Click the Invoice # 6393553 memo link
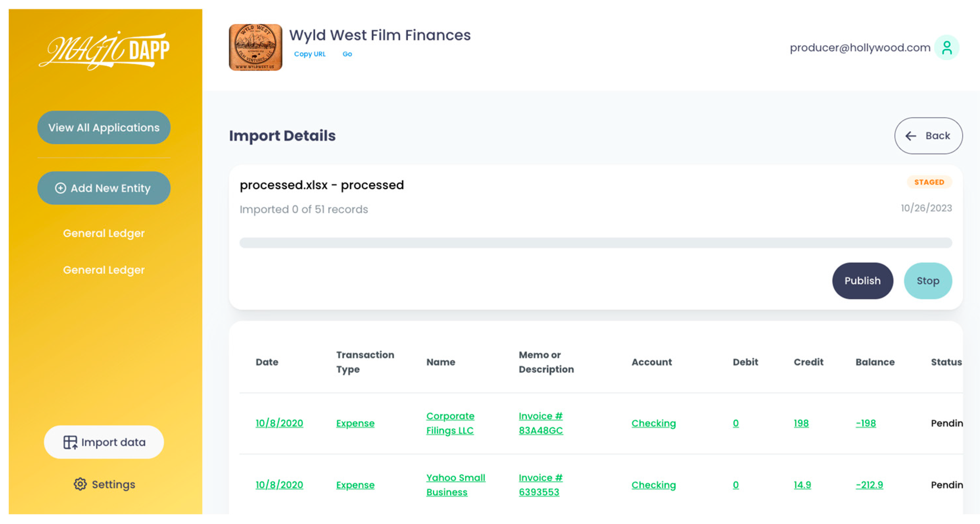Viewport: 980px width, 524px height. coord(540,485)
